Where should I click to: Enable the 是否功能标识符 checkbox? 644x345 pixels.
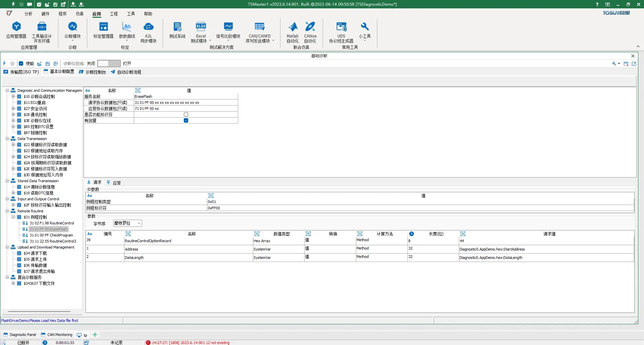[x=186, y=115]
